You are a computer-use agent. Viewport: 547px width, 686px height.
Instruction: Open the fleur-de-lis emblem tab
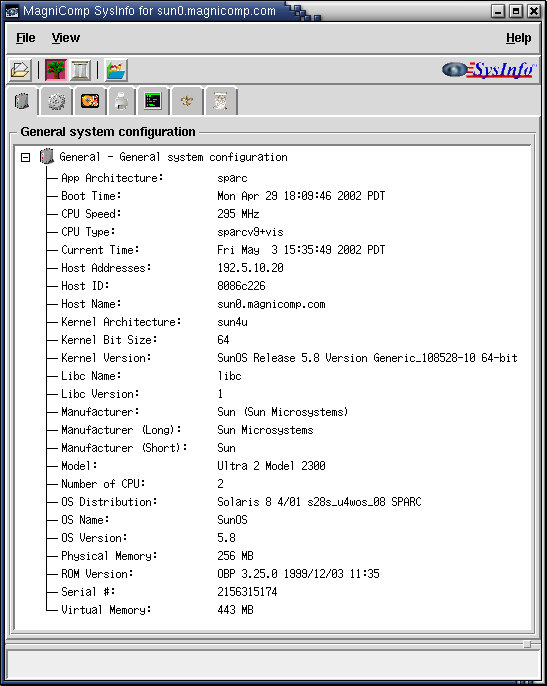tap(187, 102)
